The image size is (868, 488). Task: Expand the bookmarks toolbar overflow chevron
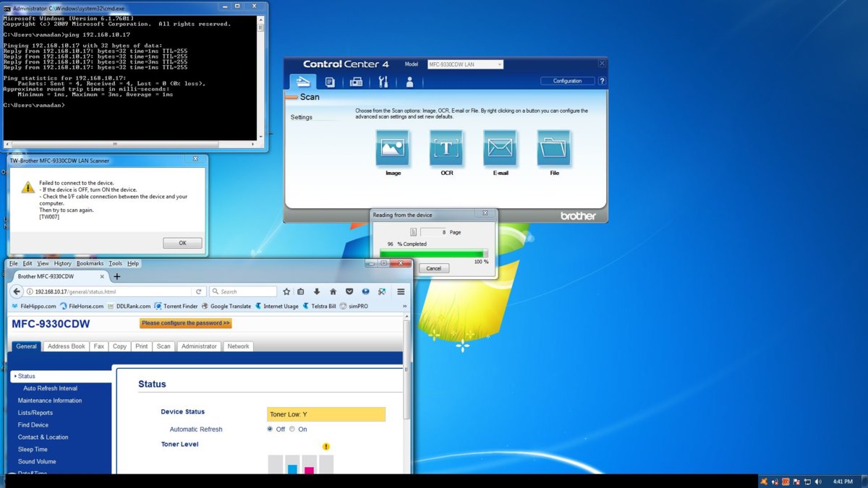(x=404, y=306)
